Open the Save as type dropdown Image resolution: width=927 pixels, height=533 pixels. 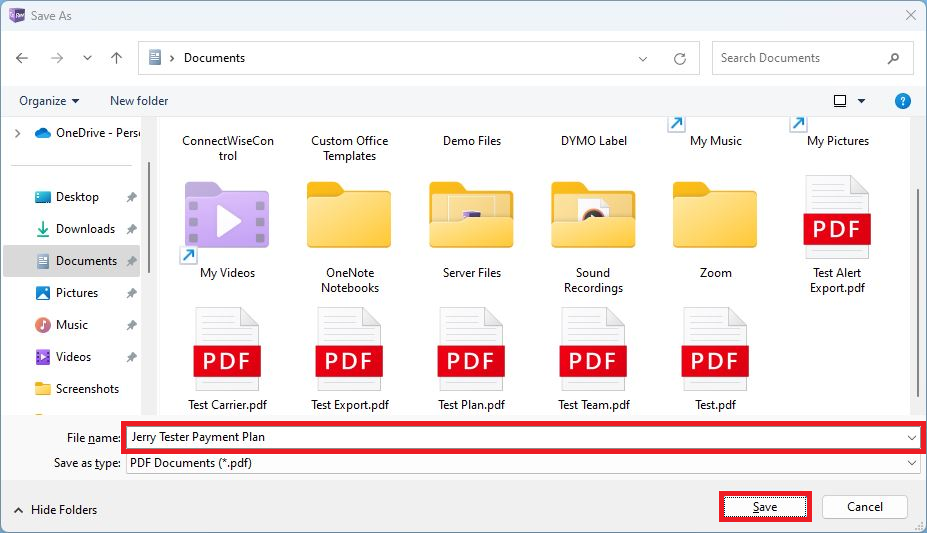coord(911,464)
